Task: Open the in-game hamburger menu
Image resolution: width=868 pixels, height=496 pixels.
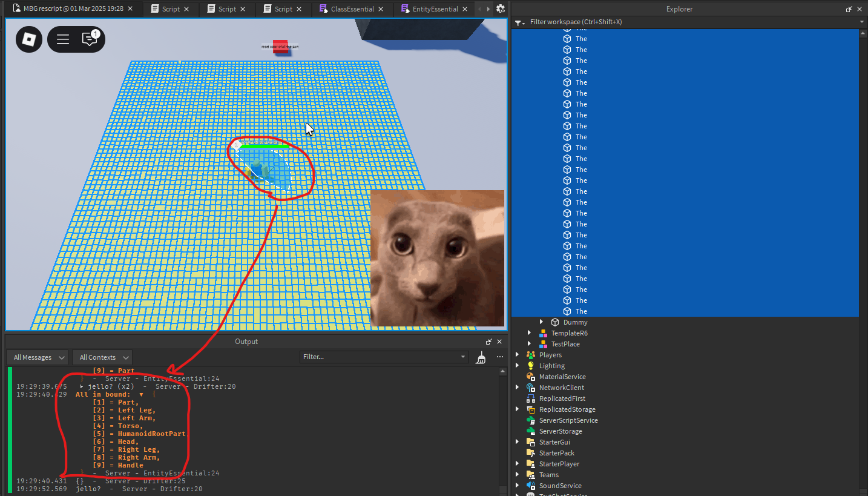Action: [63, 39]
